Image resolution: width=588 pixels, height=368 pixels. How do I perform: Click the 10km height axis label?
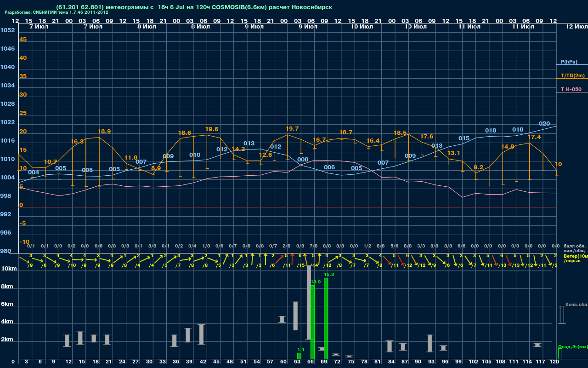[9, 269]
